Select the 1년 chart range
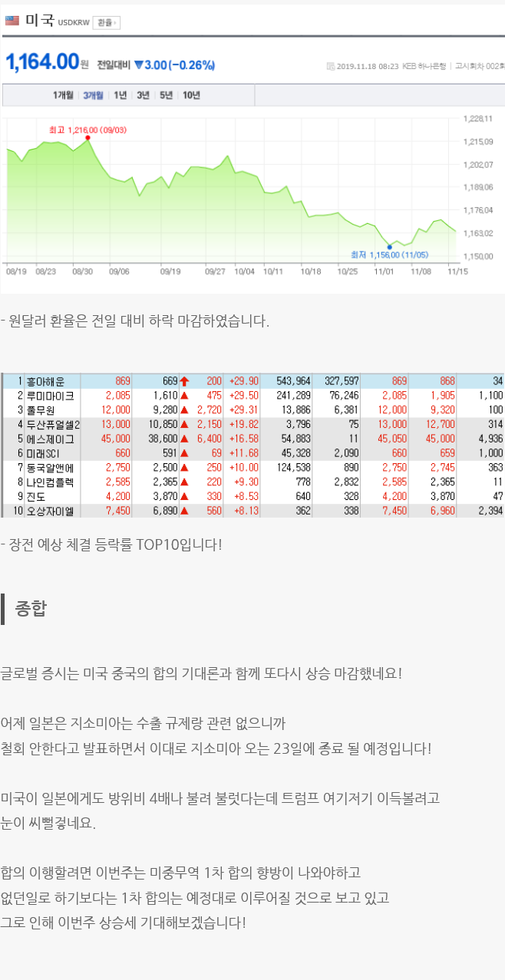The width and height of the screenshot is (505, 980). click(x=120, y=95)
